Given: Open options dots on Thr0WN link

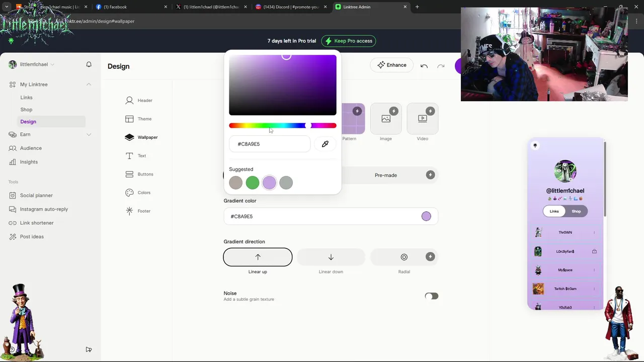Looking at the screenshot, I should [x=594, y=232].
